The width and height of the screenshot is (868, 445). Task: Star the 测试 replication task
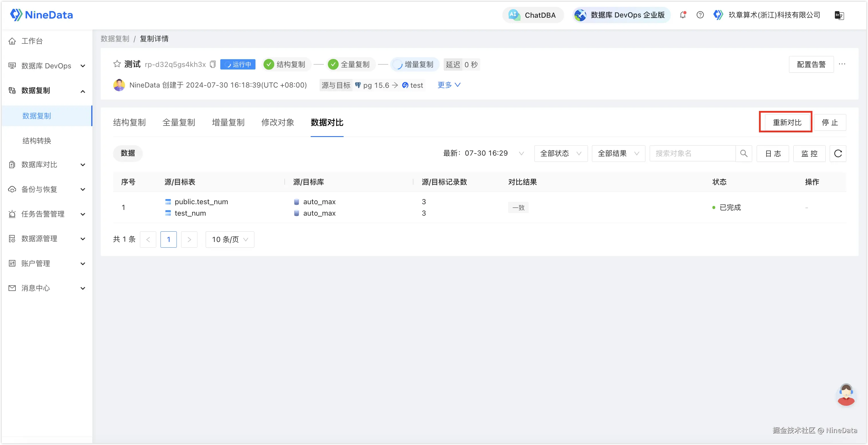tap(117, 64)
